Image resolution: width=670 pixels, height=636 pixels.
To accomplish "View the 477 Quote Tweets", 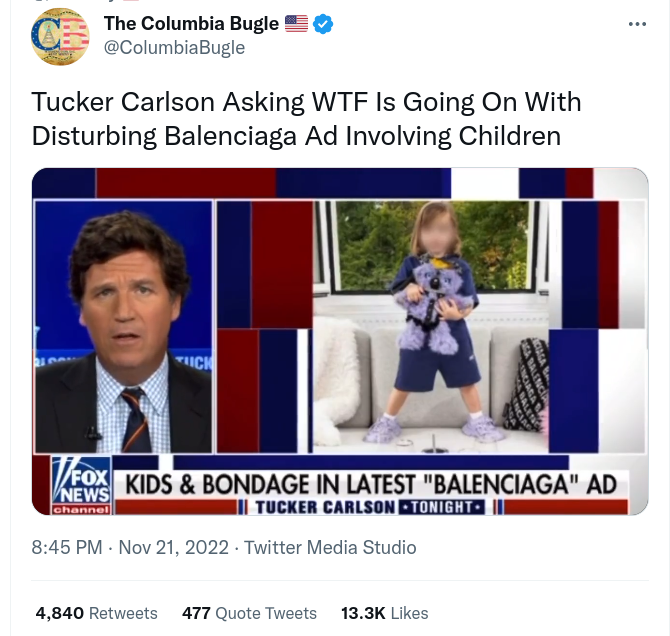I will (249, 613).
